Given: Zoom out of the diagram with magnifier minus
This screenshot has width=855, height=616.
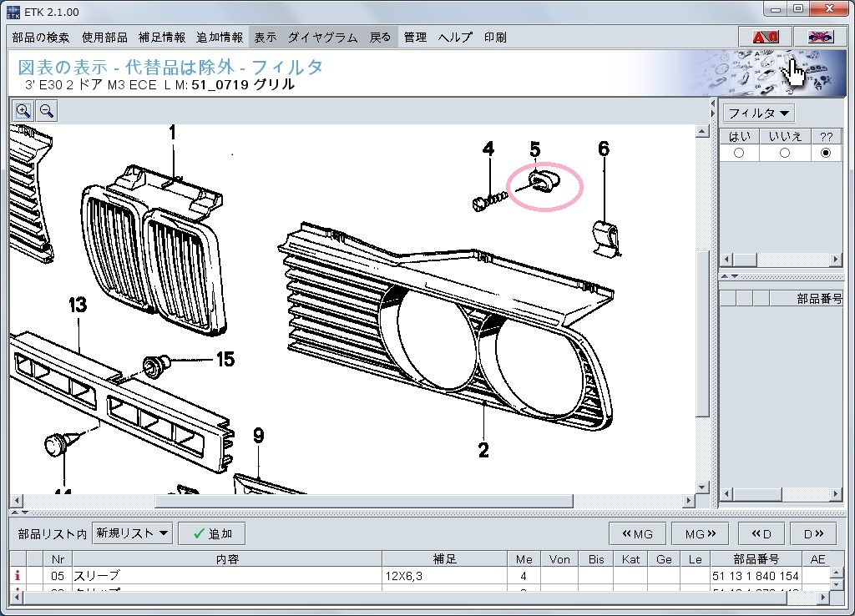Looking at the screenshot, I should pyautogui.click(x=47, y=111).
